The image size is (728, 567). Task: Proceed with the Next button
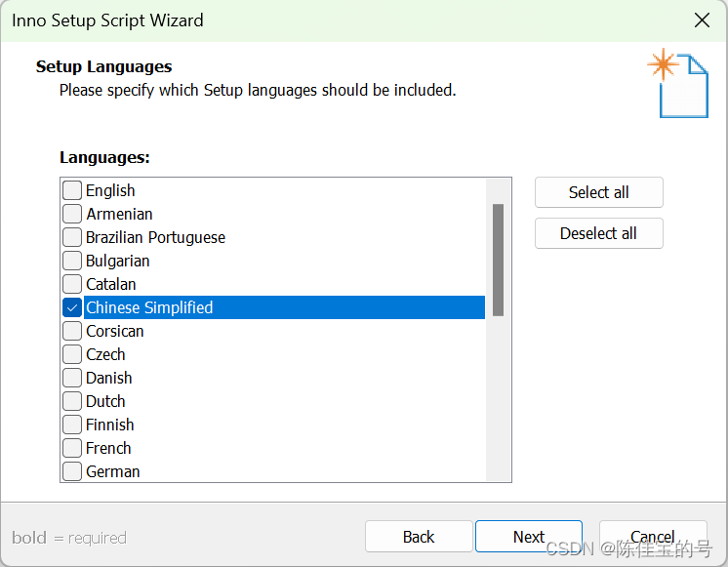(x=529, y=537)
